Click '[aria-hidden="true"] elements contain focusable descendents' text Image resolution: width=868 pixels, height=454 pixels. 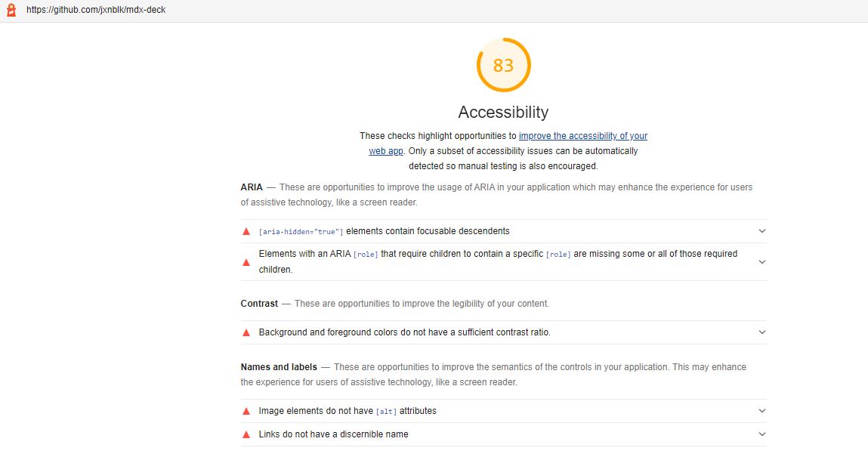pyautogui.click(x=385, y=231)
